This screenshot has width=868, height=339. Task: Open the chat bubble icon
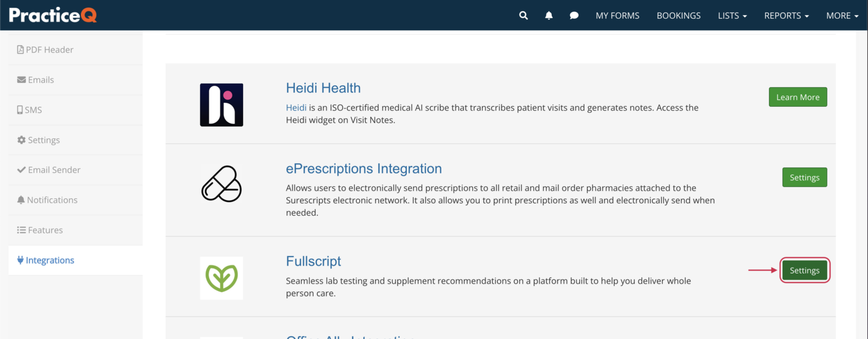[x=574, y=15]
